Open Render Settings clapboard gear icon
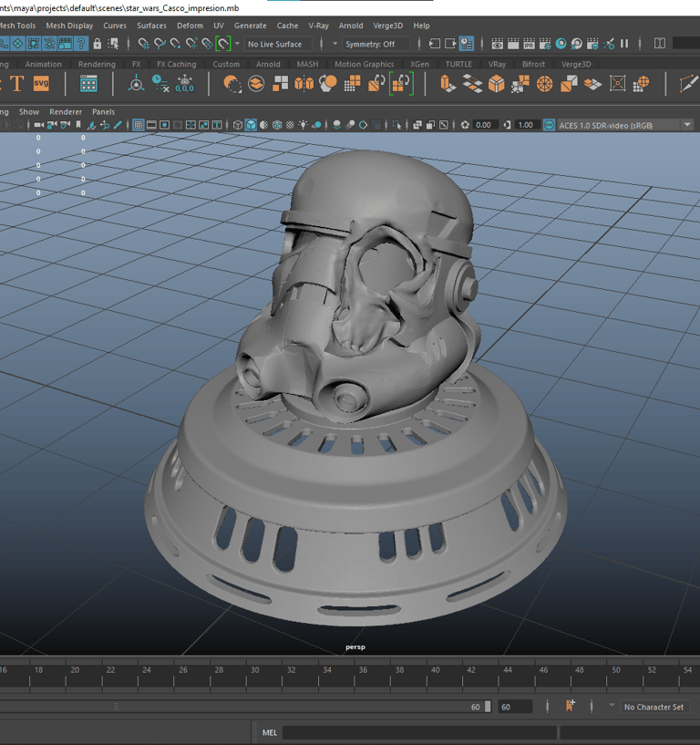The image size is (700, 745). [x=545, y=44]
